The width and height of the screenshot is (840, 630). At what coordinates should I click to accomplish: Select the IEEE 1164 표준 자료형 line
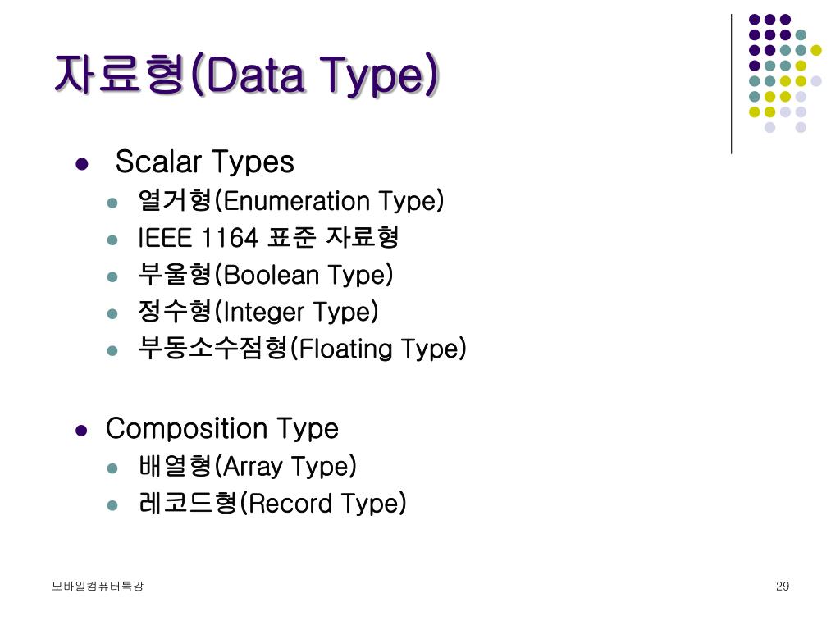point(268,237)
